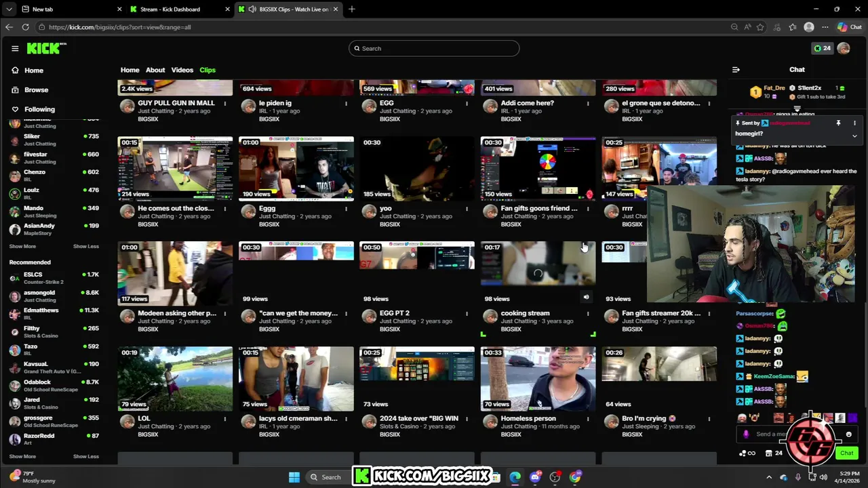Click the browser back arrow
This screenshot has height=488, width=868.
click(9, 27)
